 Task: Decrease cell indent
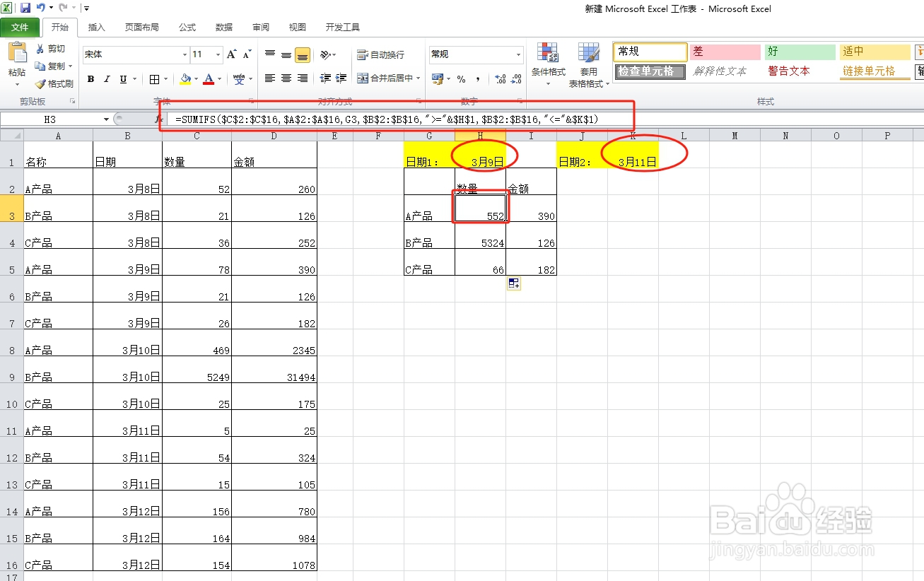(x=325, y=78)
